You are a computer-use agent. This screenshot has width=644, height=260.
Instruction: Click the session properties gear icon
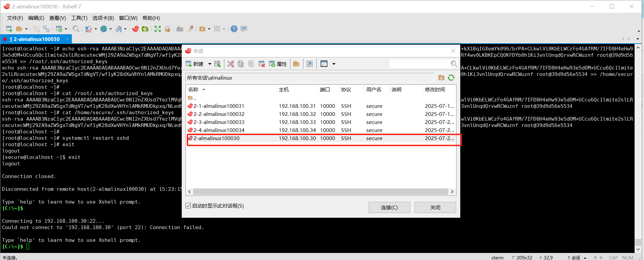(59, 29)
